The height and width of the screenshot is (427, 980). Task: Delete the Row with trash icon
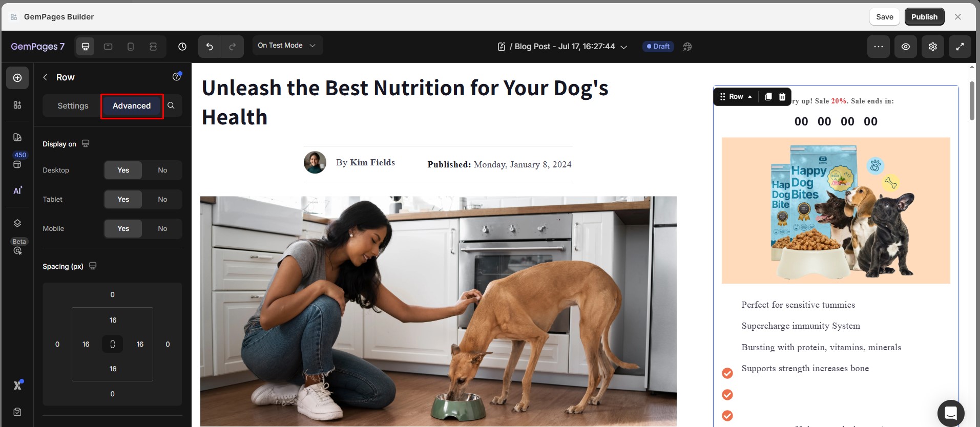click(x=782, y=97)
